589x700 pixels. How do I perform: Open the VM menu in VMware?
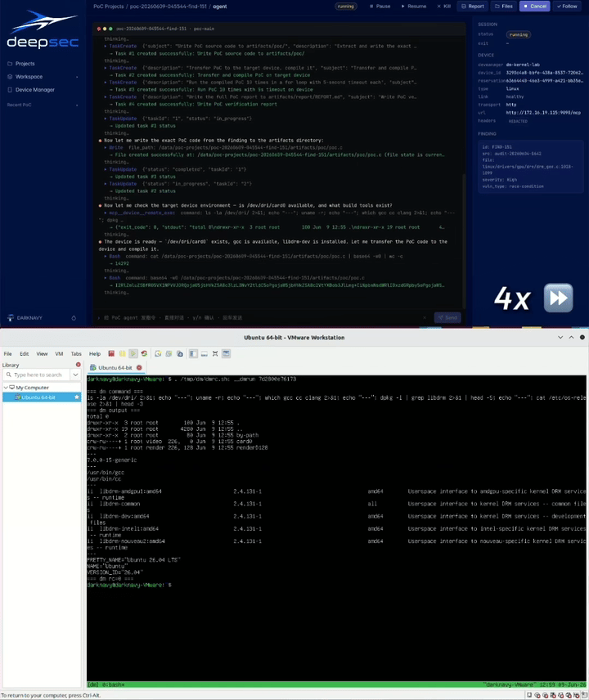(59, 353)
